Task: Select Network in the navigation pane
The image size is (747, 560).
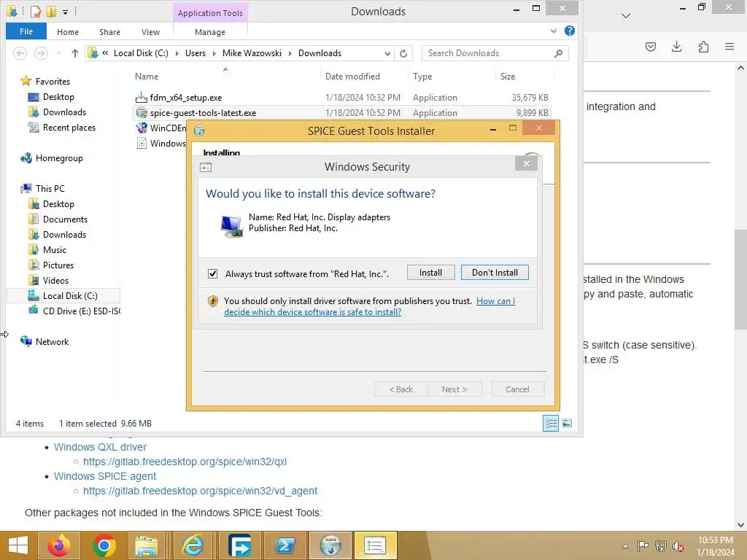Action: [52, 342]
